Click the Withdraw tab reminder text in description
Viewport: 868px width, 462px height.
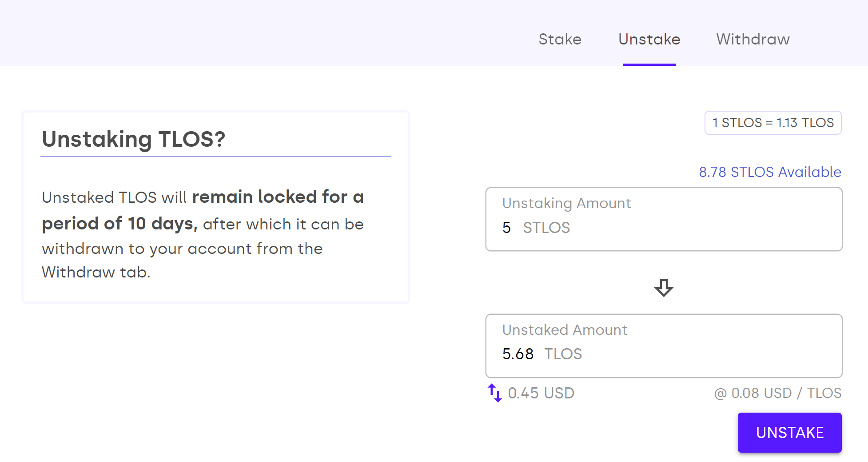[96, 272]
